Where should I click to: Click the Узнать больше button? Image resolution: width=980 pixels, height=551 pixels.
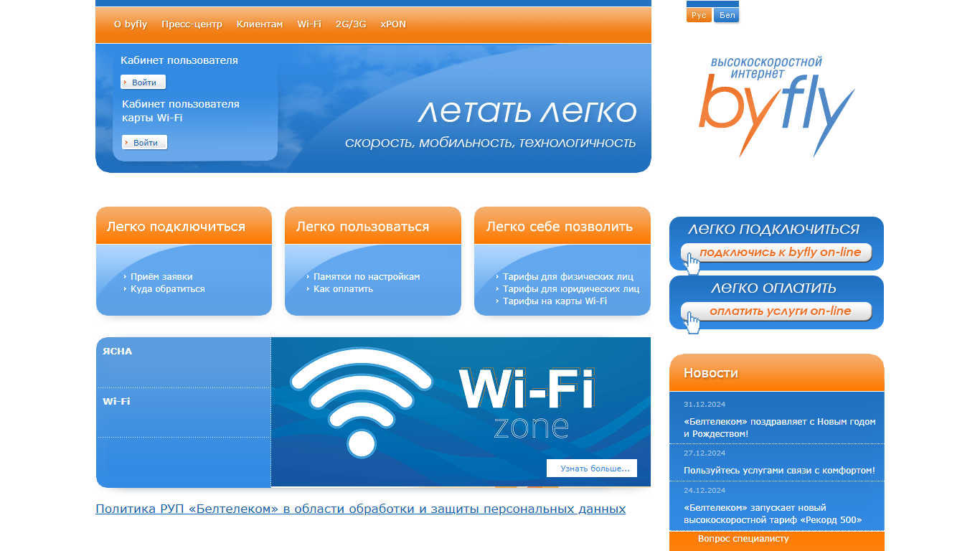pos(592,468)
